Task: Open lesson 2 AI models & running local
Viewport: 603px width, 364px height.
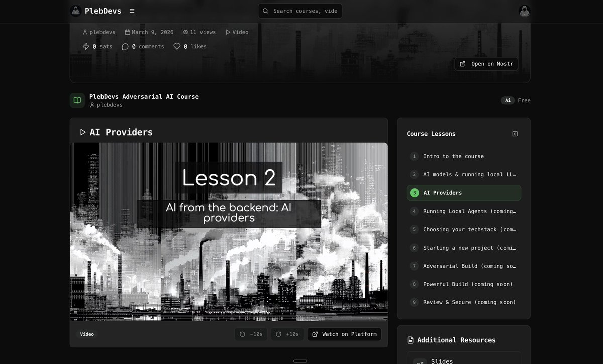Action: pyautogui.click(x=464, y=174)
